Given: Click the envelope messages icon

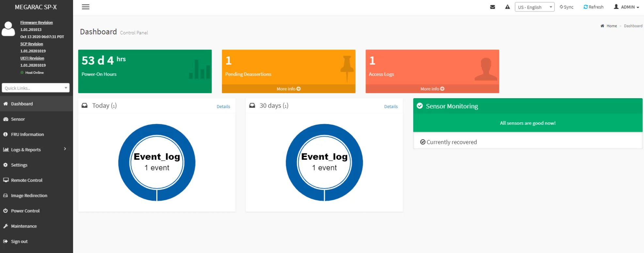Looking at the screenshot, I should coord(493,7).
